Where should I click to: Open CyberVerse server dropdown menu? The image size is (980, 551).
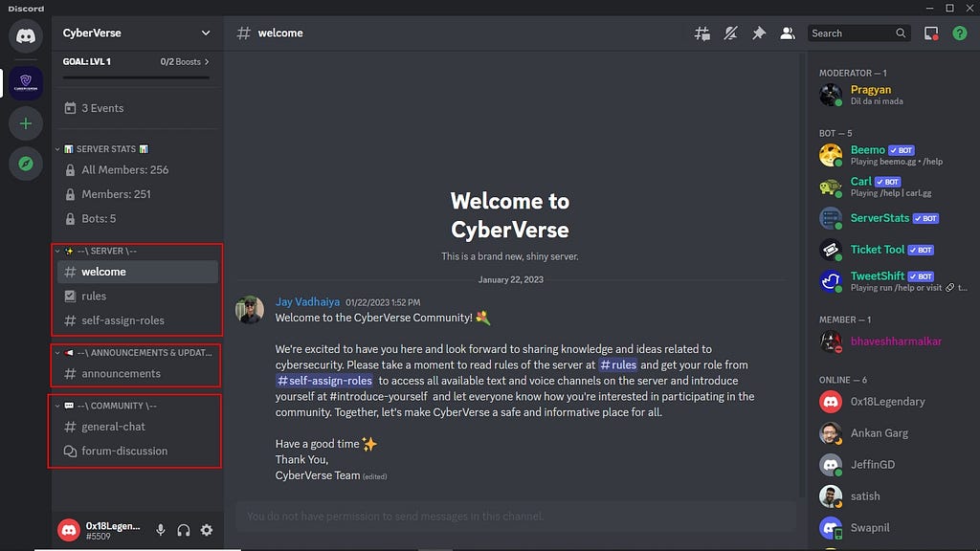click(138, 33)
